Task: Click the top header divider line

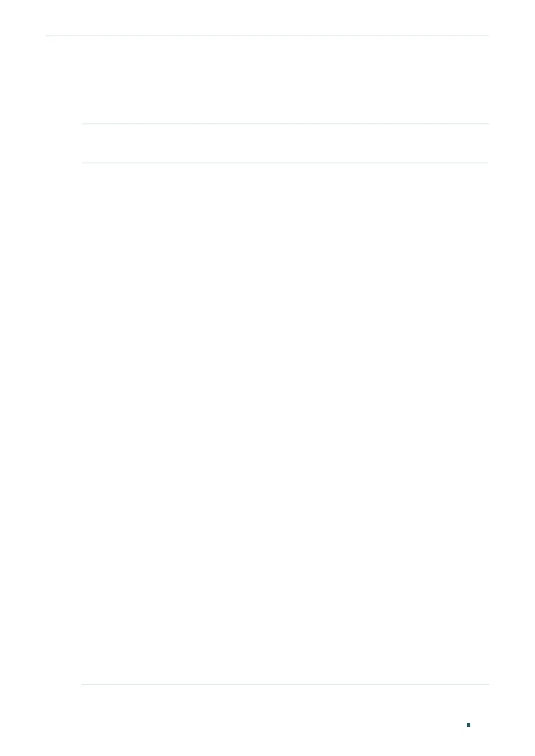Action: click(267, 36)
